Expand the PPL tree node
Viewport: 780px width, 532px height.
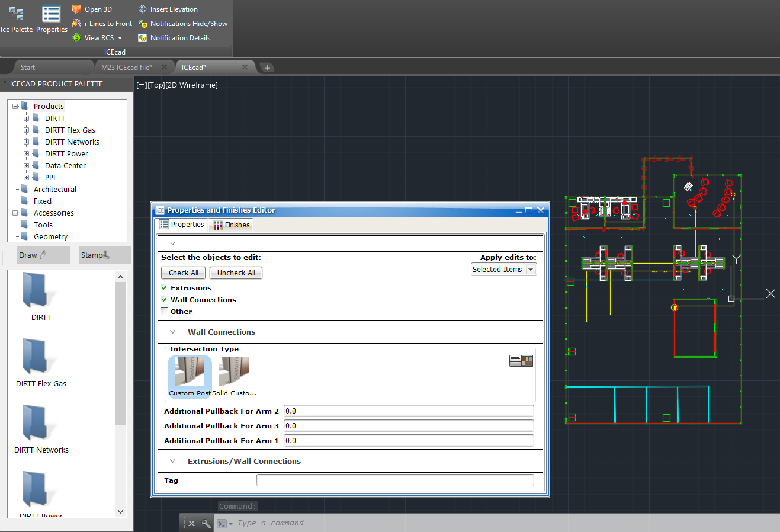(27, 178)
